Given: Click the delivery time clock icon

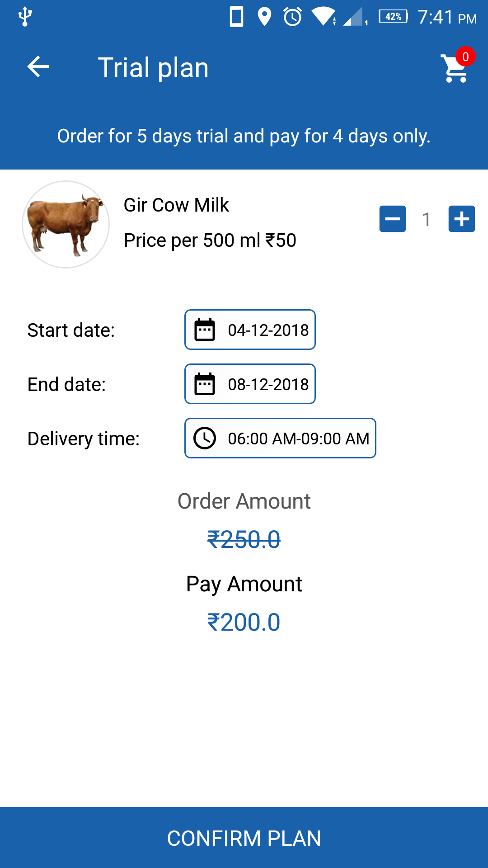Looking at the screenshot, I should tap(205, 438).
